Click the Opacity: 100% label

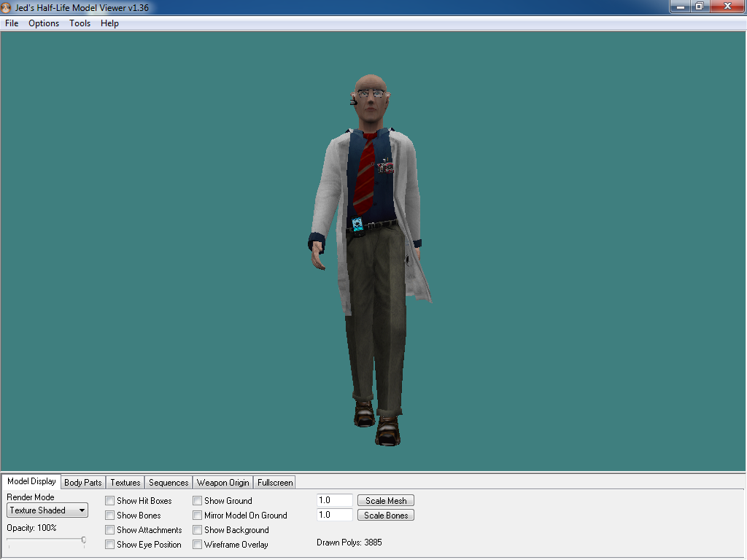(31, 528)
